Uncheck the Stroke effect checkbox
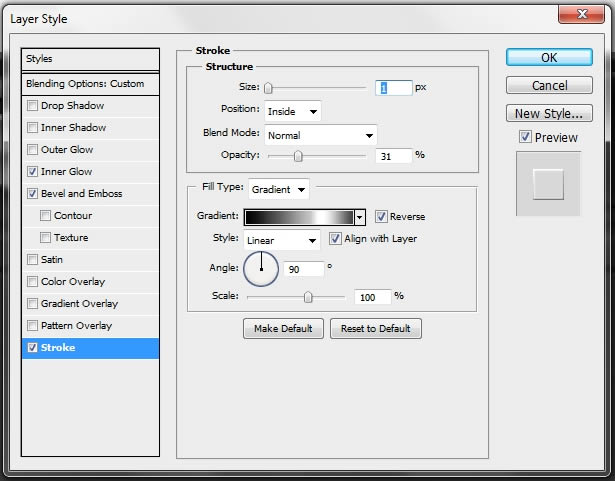The height and width of the screenshot is (481, 615). click(32, 347)
